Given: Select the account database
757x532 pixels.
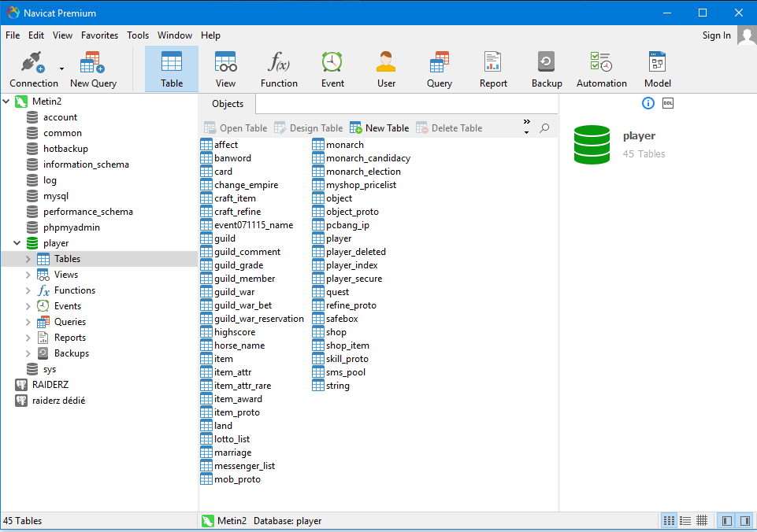Looking at the screenshot, I should point(60,117).
